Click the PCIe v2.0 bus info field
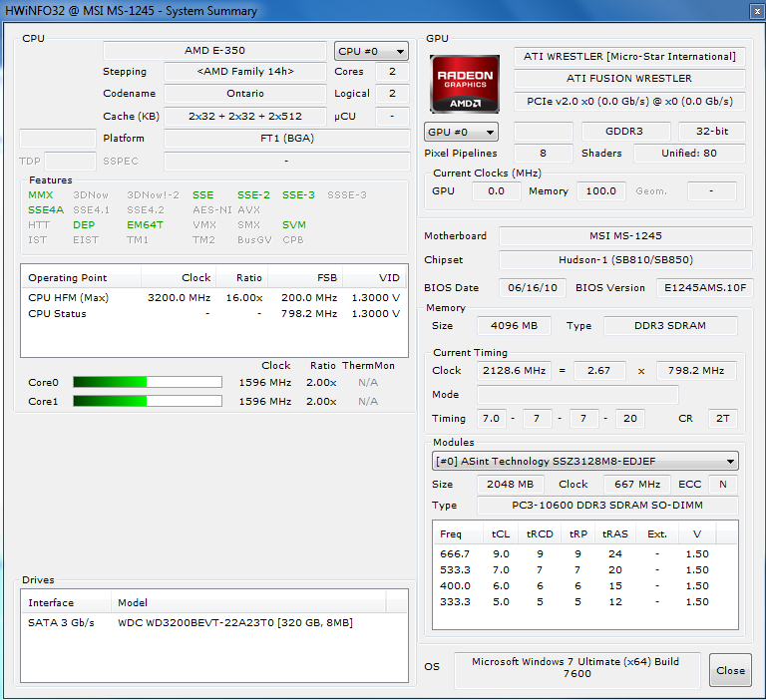 [629, 101]
